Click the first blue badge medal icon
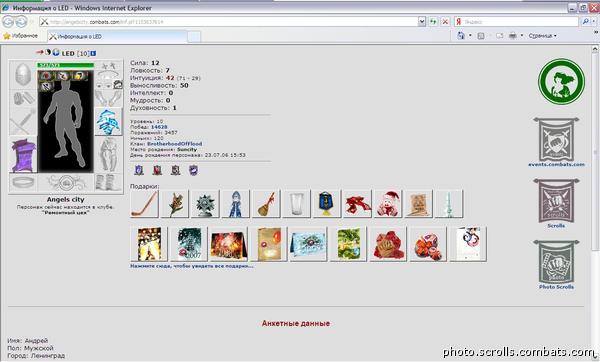This screenshot has height=362, width=600. [x=139, y=170]
